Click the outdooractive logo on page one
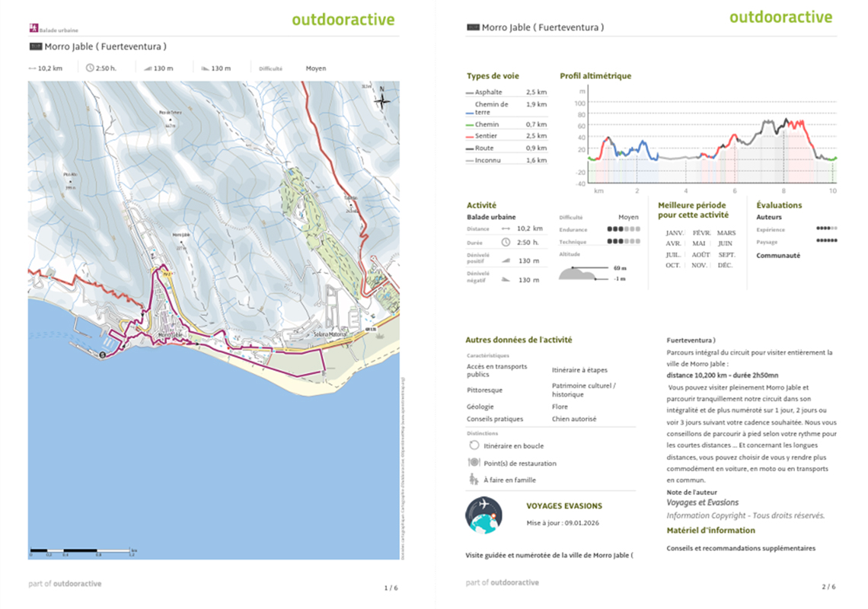Screen dimensions: 868x609 (343, 20)
